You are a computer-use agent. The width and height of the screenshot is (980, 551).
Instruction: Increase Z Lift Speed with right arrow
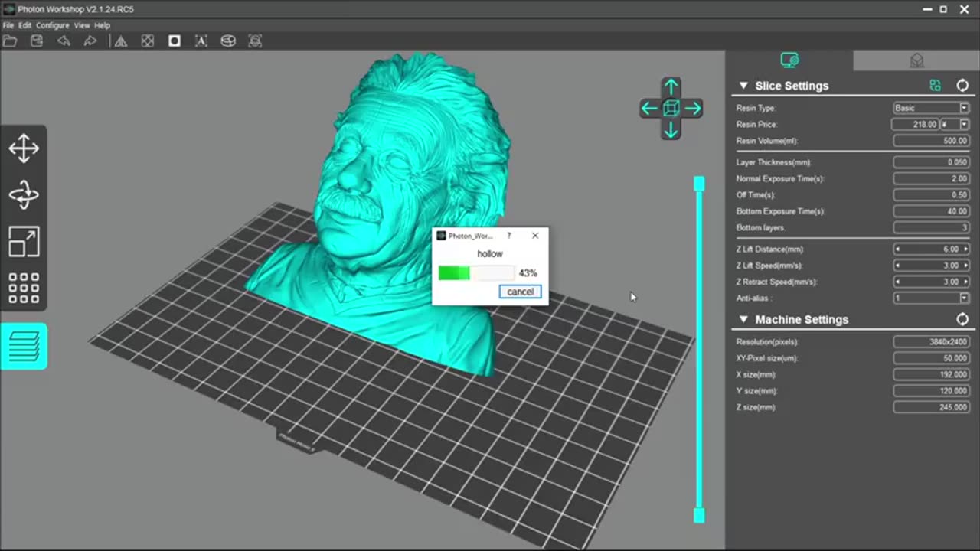pos(965,266)
